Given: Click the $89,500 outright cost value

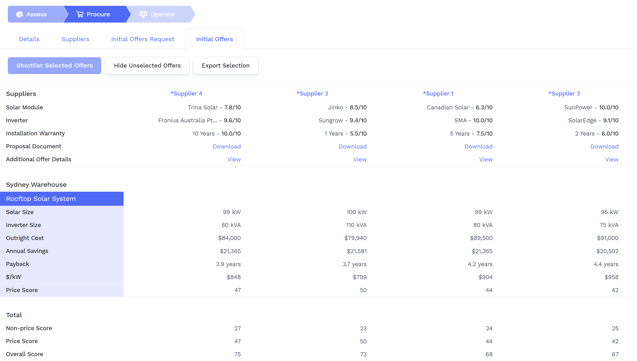Looking at the screenshot, I should coord(481,238).
